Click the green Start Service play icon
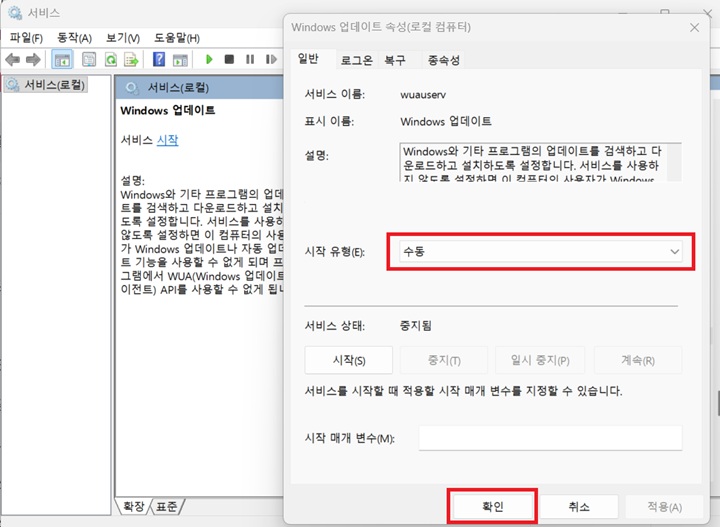Viewport: 720px width, 527px height. [x=209, y=59]
